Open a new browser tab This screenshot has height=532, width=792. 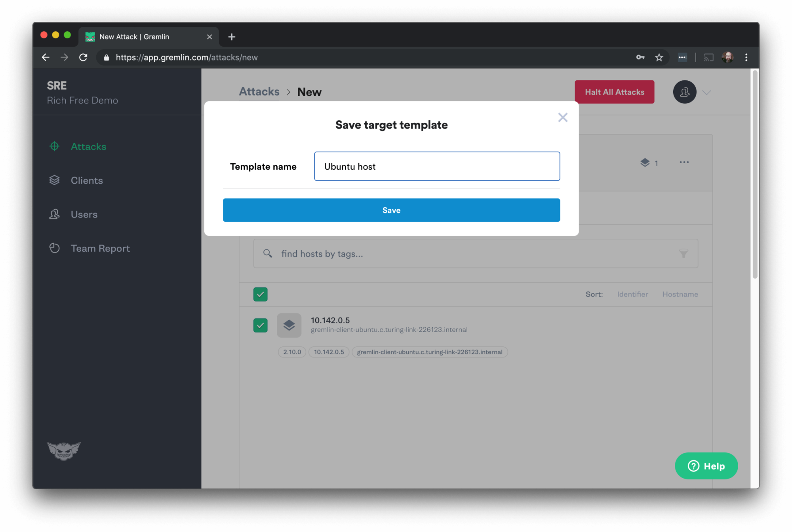[232, 37]
